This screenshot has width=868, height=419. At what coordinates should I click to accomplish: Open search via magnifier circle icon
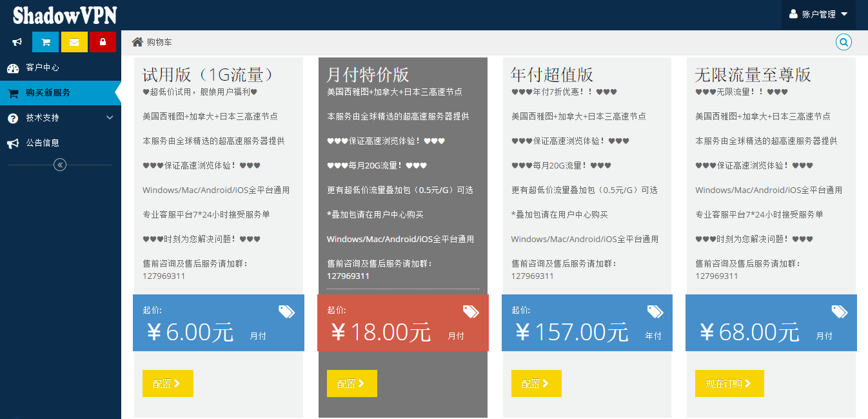point(843,42)
